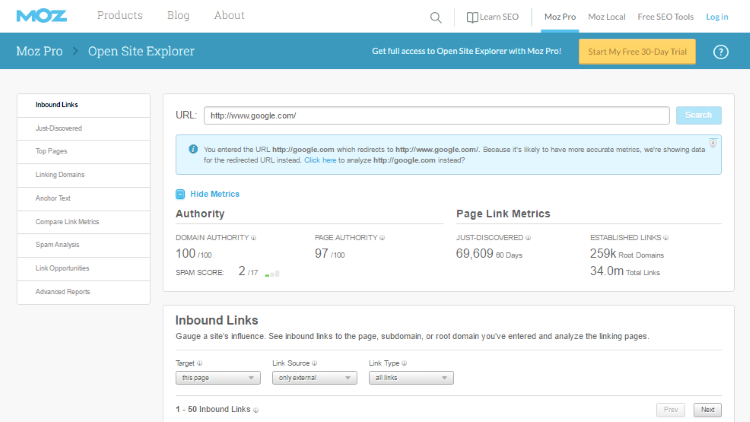Image resolution: width=750 pixels, height=422 pixels.
Task: Click the info icon beside Established Links
Action: tap(666, 238)
